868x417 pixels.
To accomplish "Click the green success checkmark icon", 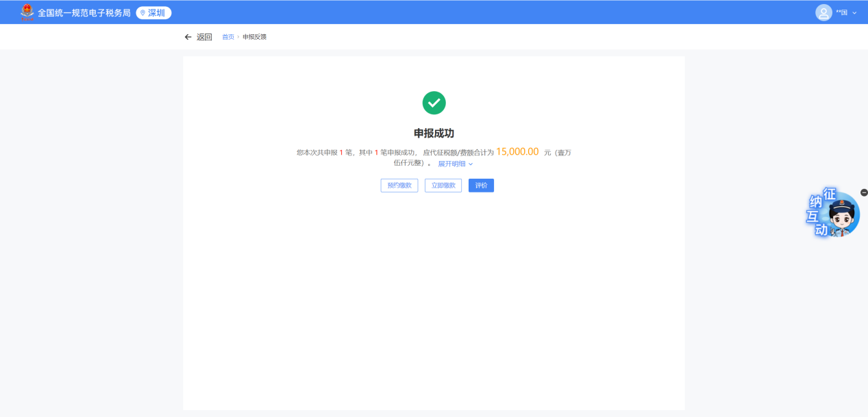I will [x=434, y=103].
